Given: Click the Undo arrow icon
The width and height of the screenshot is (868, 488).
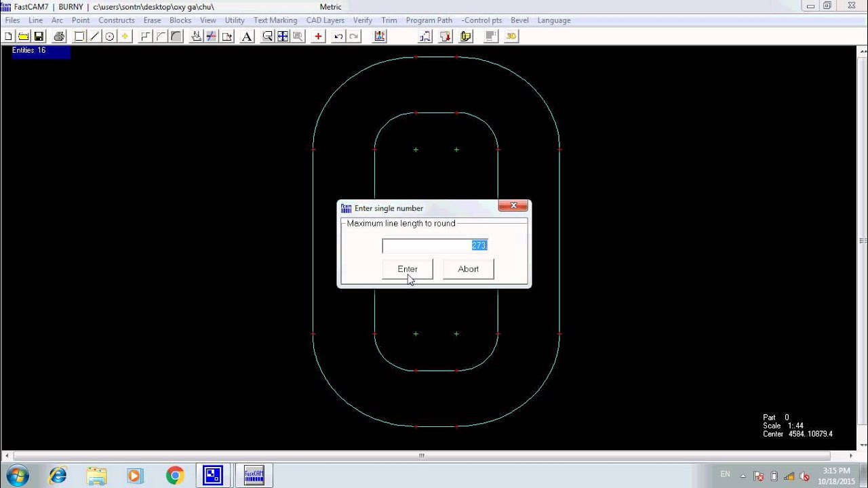Looking at the screenshot, I should tap(338, 37).
